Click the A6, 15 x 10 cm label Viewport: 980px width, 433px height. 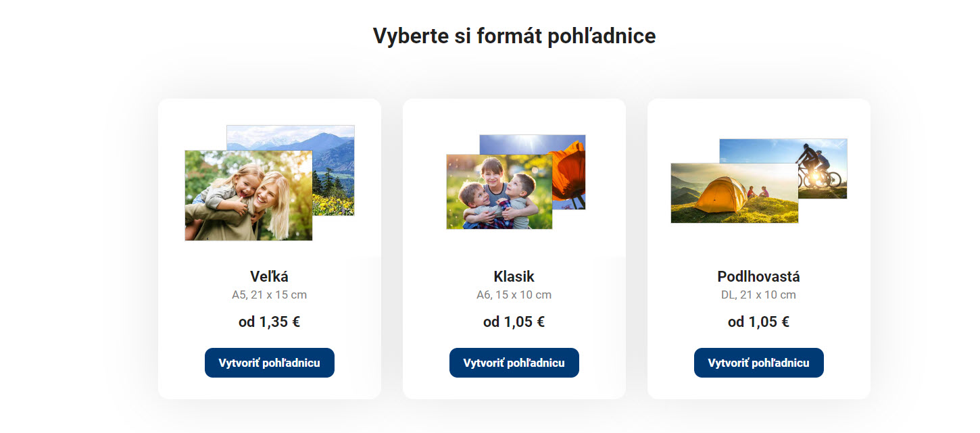point(514,295)
